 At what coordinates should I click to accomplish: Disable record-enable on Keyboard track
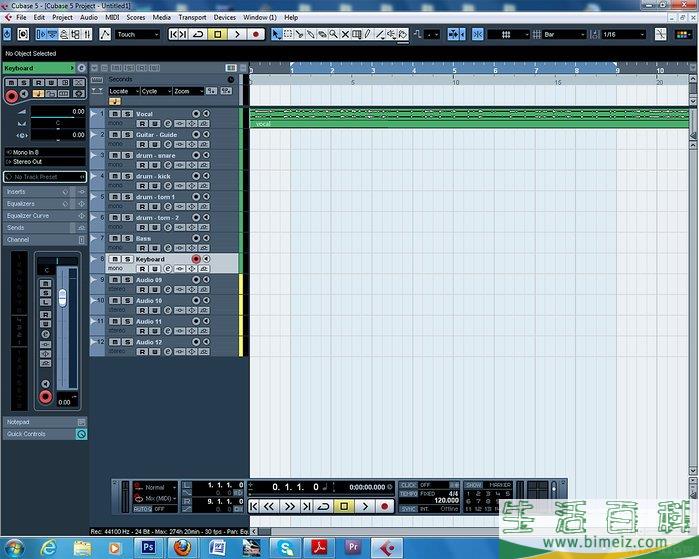[196, 259]
